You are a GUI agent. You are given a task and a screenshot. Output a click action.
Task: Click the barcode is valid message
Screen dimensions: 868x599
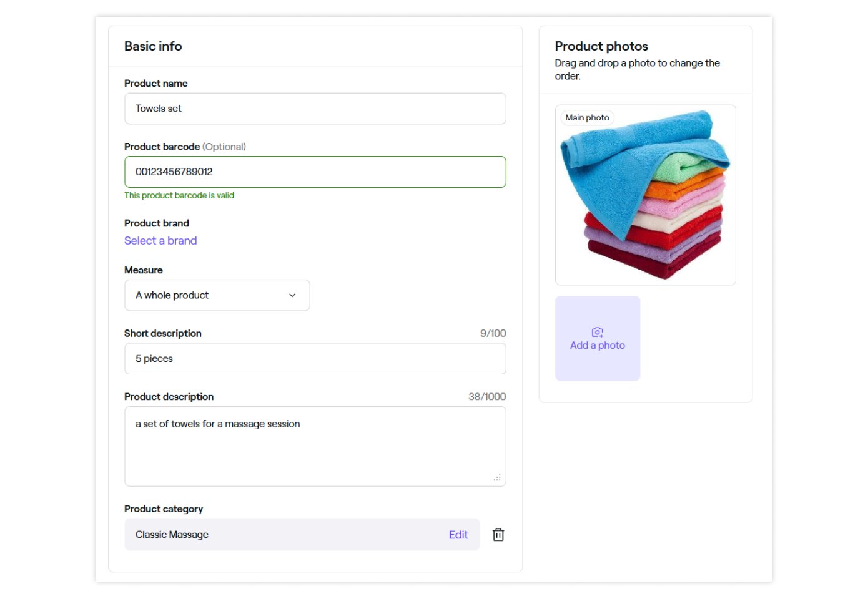pos(179,196)
